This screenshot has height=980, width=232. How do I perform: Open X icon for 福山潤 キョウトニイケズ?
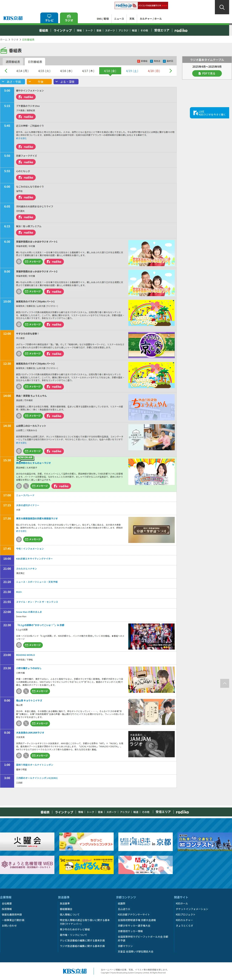26,724
